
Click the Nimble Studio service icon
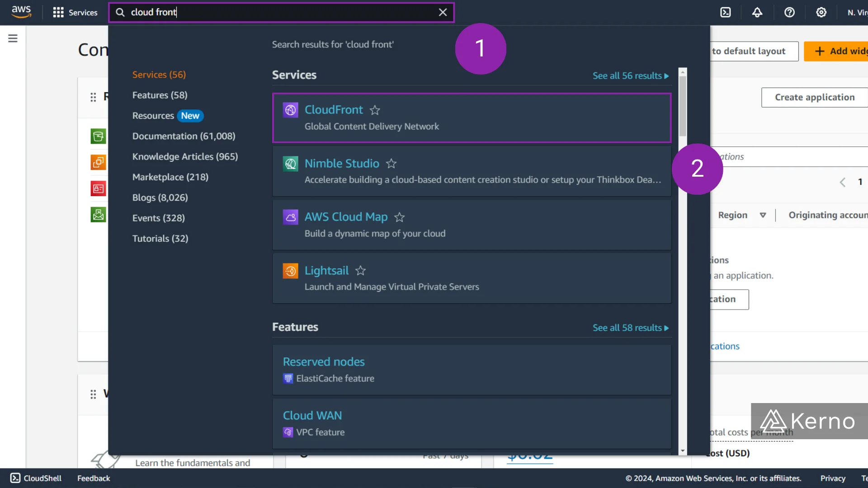[290, 164]
